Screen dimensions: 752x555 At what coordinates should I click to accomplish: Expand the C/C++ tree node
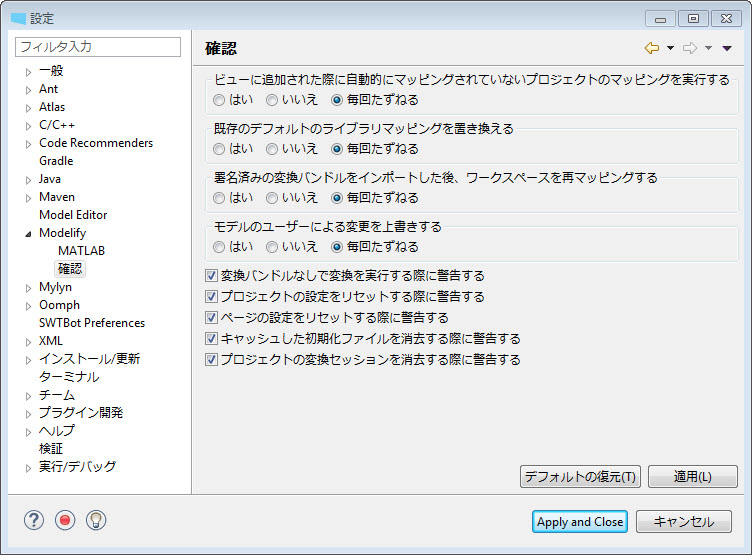(x=28, y=126)
